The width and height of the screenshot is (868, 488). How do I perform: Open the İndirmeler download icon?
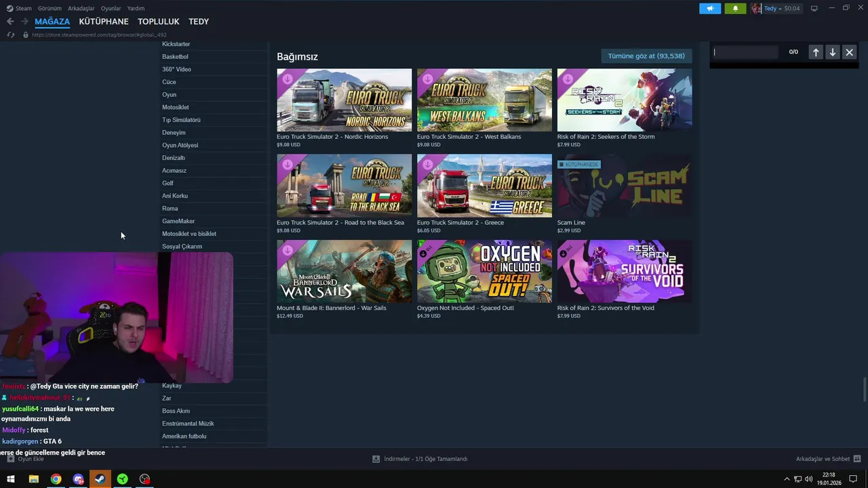(376, 459)
